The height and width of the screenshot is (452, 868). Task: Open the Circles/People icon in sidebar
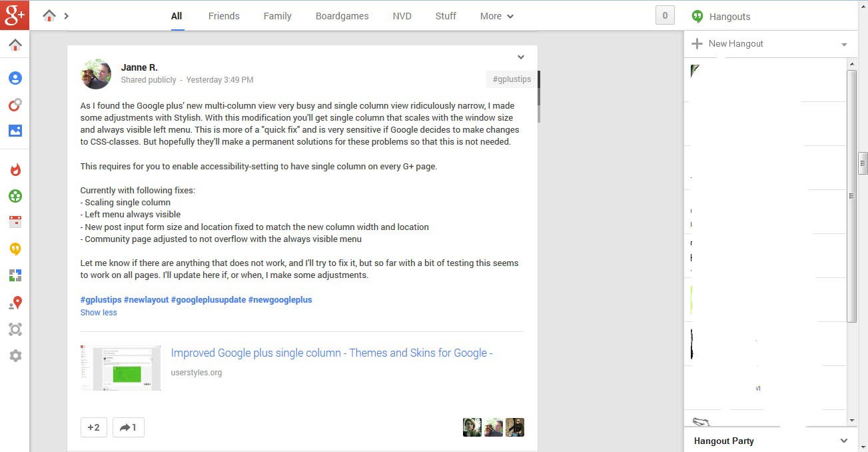15,105
